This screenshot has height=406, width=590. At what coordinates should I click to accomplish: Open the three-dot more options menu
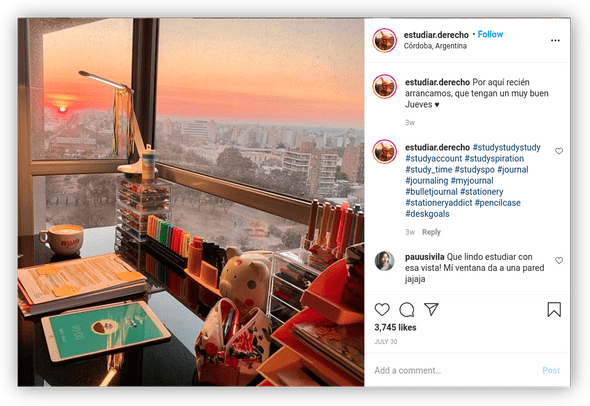coord(555,40)
